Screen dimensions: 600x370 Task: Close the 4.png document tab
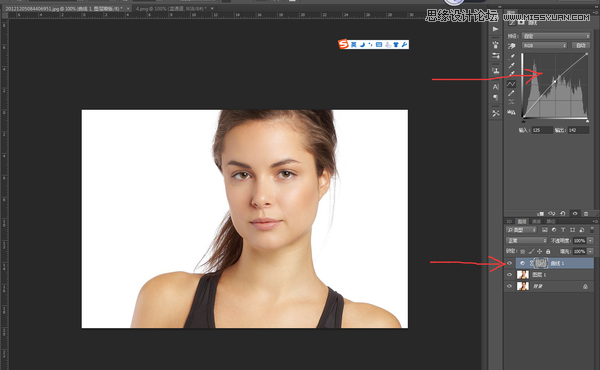click(212, 8)
